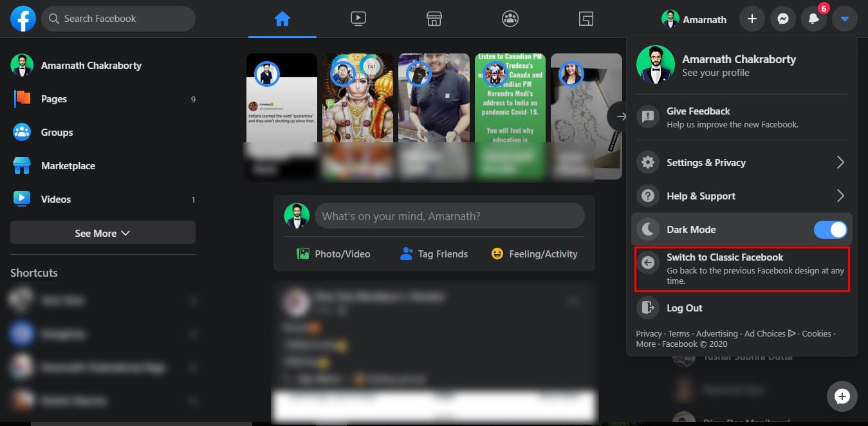Viewport: 868px width, 426px height.
Task: Open the Home feed tab
Action: click(x=282, y=19)
